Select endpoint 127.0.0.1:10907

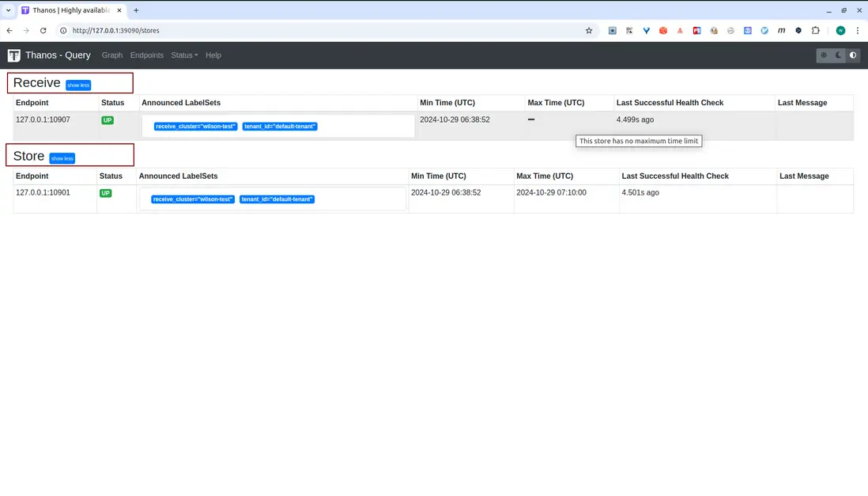[x=43, y=119]
